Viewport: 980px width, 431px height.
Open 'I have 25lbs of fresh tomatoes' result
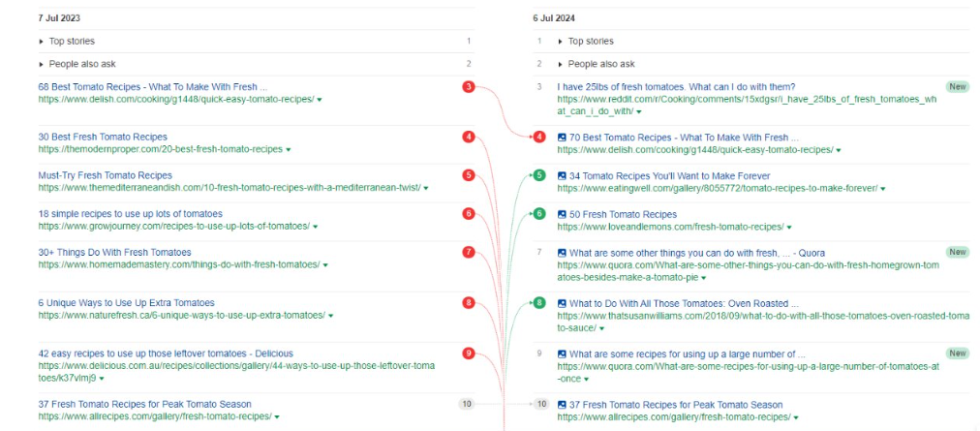click(x=676, y=87)
